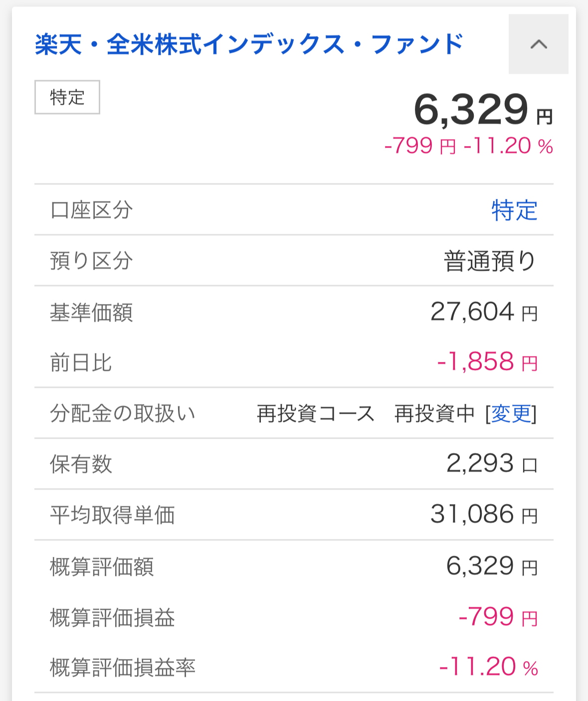Open the blue 特定 account type link
This screenshot has width=588, height=701.
tap(514, 210)
